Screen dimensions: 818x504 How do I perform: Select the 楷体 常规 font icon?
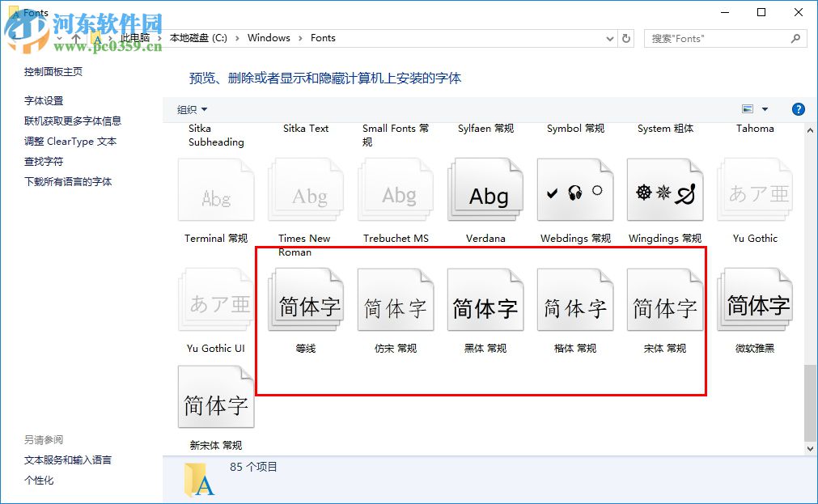point(574,299)
